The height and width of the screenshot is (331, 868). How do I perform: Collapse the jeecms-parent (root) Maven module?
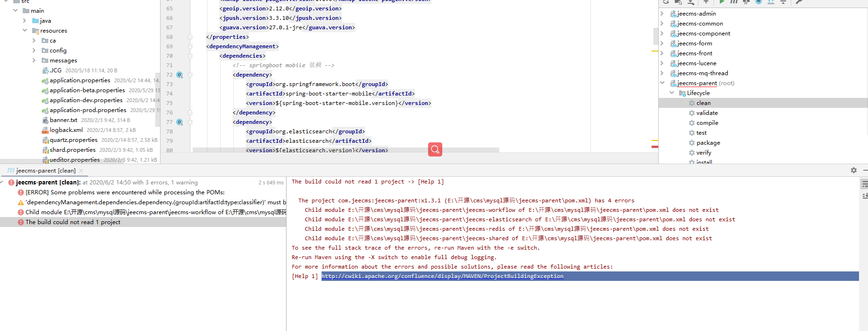tap(662, 83)
